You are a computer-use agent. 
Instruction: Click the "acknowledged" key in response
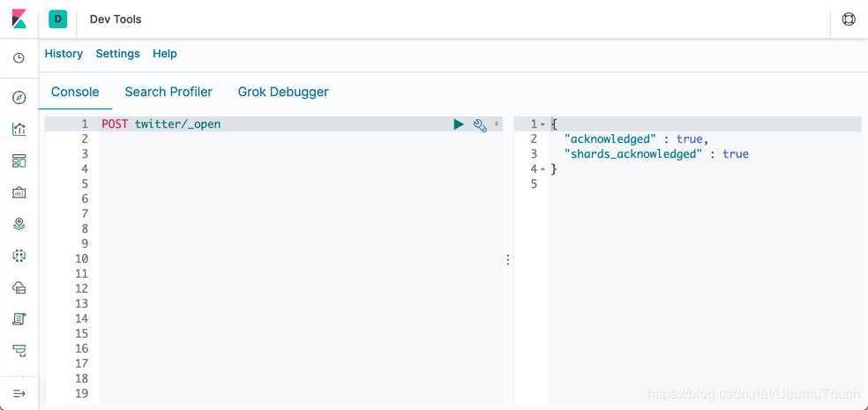(x=610, y=139)
